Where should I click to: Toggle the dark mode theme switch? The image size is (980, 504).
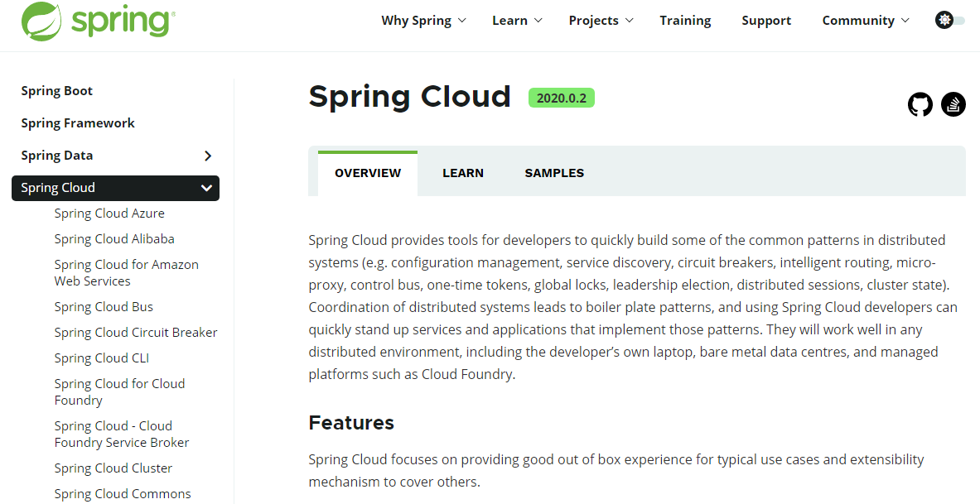click(x=950, y=20)
